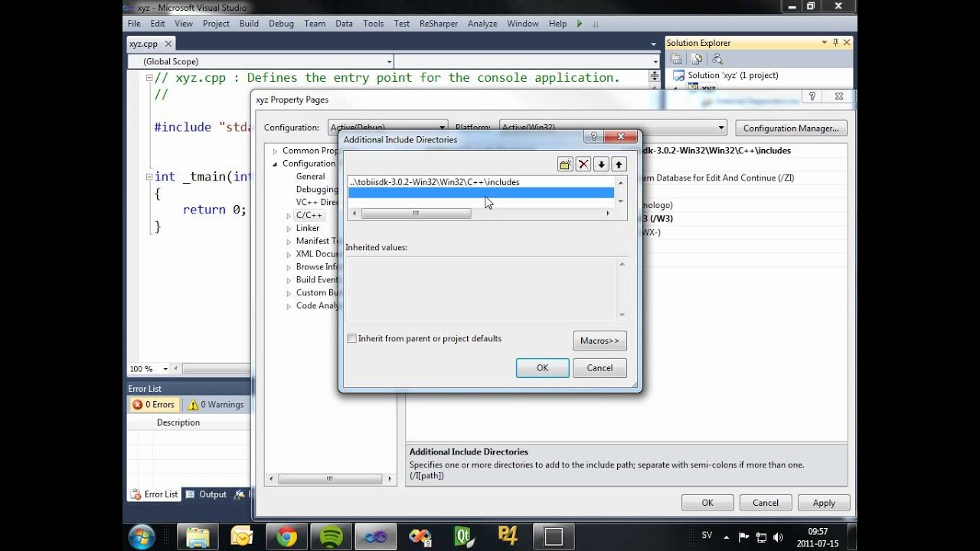The width and height of the screenshot is (980, 551).
Task: Open the Build menu
Action: [x=249, y=24]
